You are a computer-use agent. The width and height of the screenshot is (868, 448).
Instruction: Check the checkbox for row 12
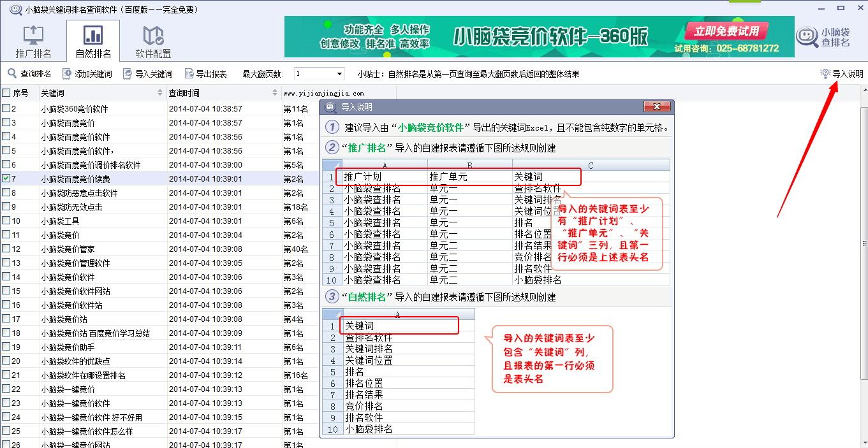6,249
